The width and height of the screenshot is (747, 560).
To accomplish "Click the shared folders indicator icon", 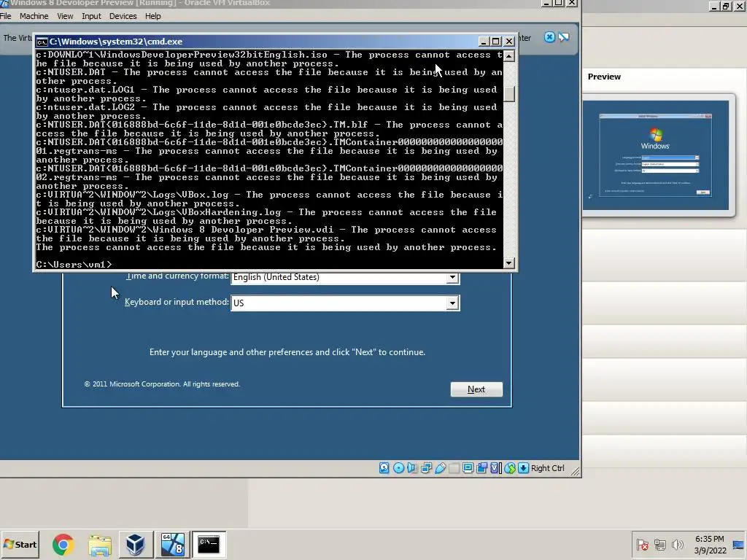I will coord(454,468).
